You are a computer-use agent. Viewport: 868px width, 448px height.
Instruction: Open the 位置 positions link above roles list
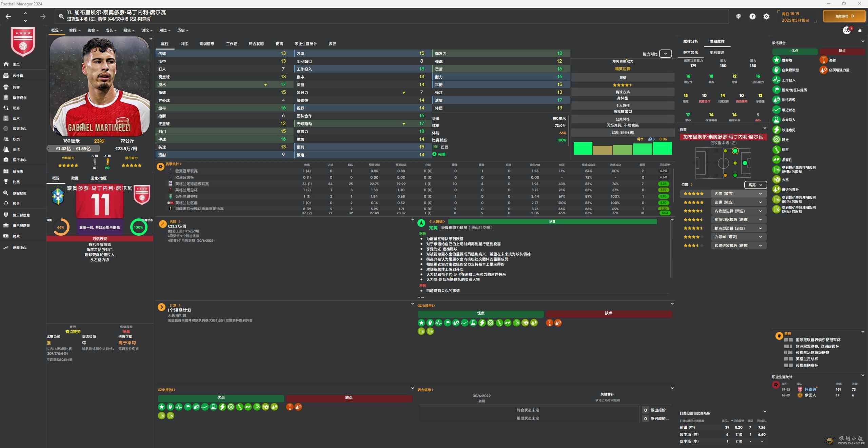tap(687, 184)
